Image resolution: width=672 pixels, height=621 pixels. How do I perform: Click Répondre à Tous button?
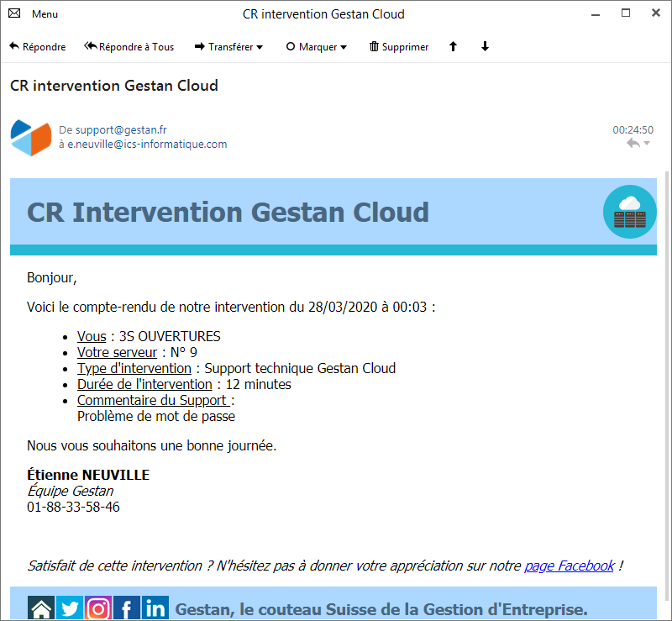tap(129, 47)
